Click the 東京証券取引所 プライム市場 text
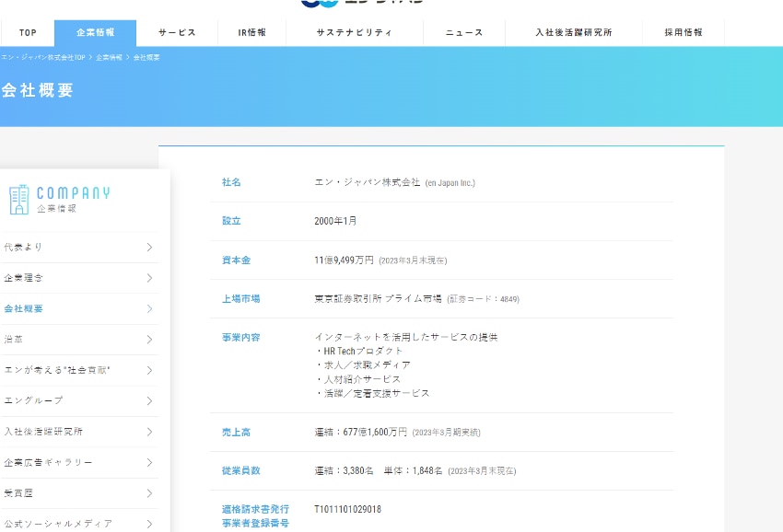 [x=378, y=299]
